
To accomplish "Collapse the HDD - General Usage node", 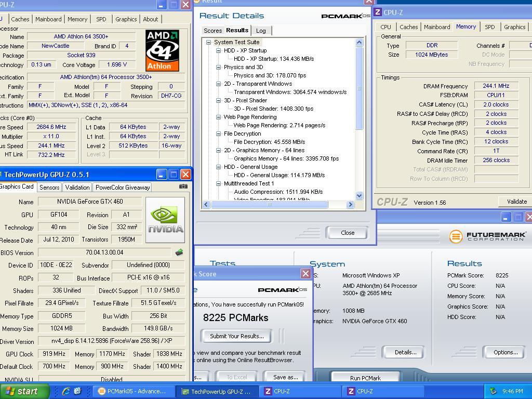I will 219,167.
